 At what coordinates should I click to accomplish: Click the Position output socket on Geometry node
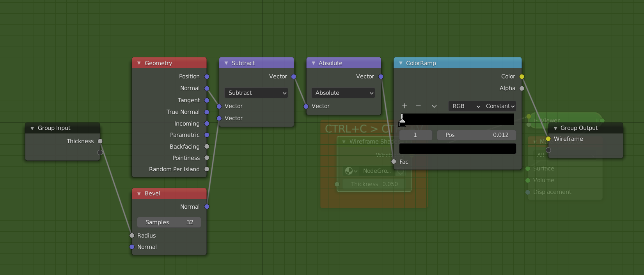[207, 76]
